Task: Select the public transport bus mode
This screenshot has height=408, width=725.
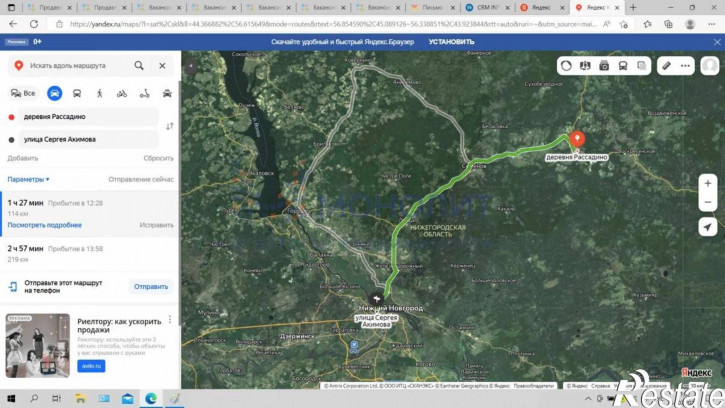Action: pos(77,93)
